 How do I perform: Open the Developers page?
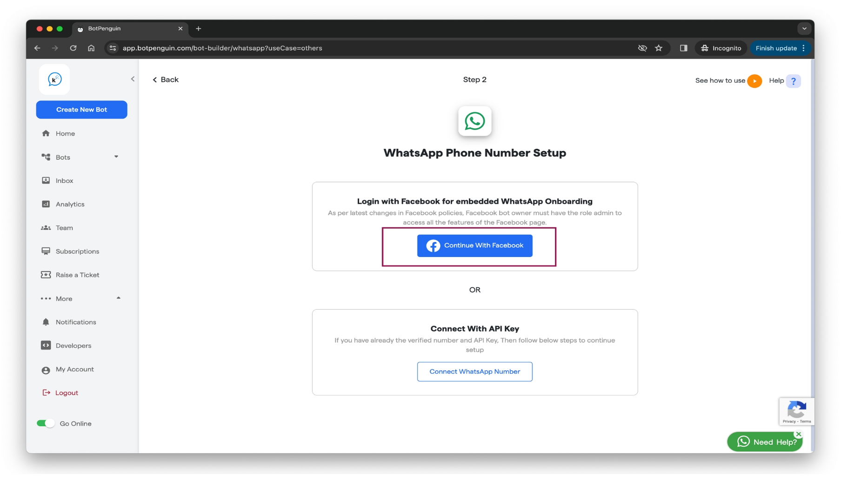73,346
